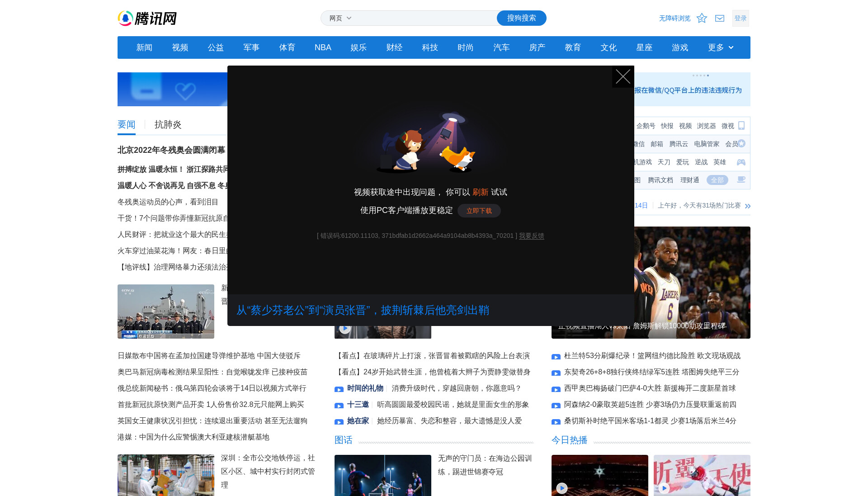Click the 我要反馈 link
Image resolution: width=868 pixels, height=496 pixels.
(x=531, y=236)
